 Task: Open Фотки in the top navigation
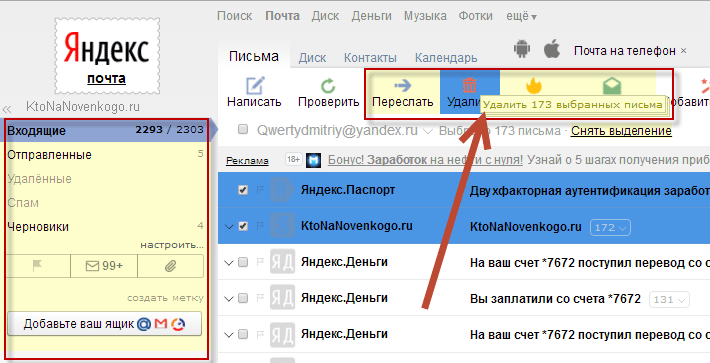click(x=476, y=16)
